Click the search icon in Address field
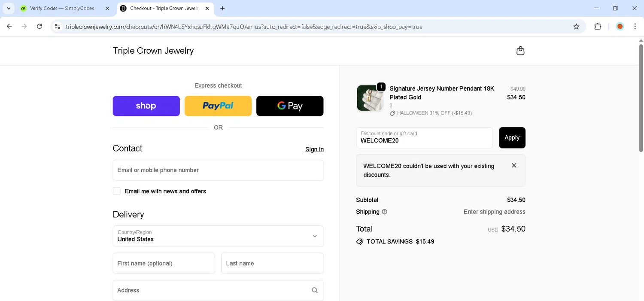The width and height of the screenshot is (644, 301). [315, 290]
